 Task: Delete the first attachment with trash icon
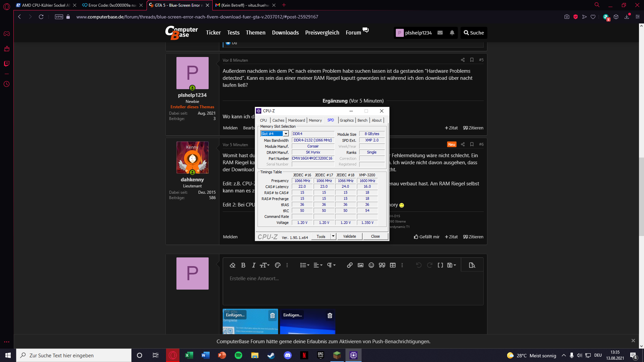tap(272, 315)
